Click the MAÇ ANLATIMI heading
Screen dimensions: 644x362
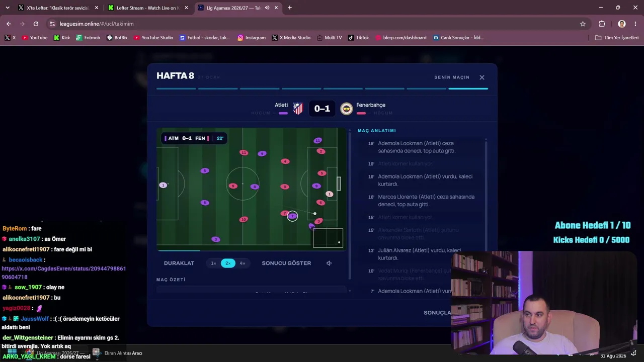coord(377,131)
